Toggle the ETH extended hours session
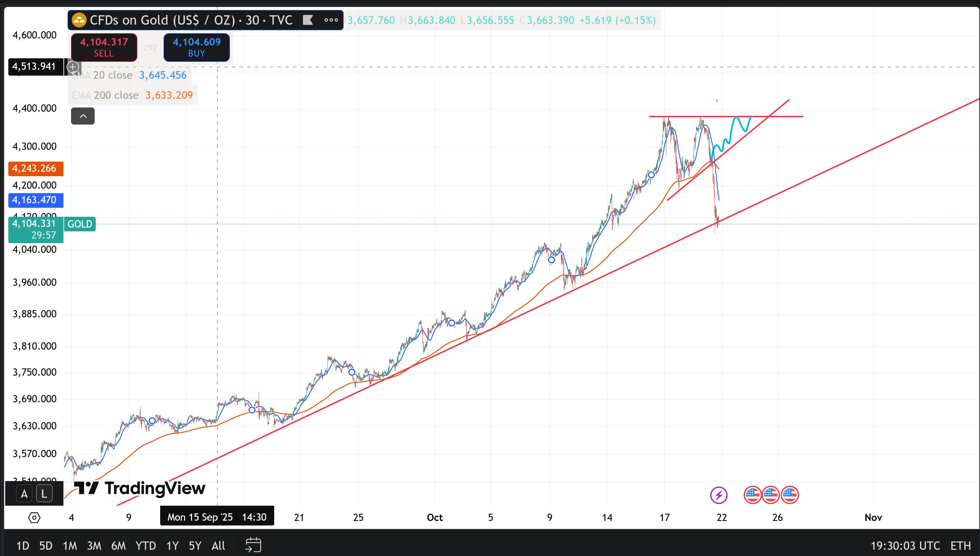This screenshot has width=980, height=556. click(960, 545)
